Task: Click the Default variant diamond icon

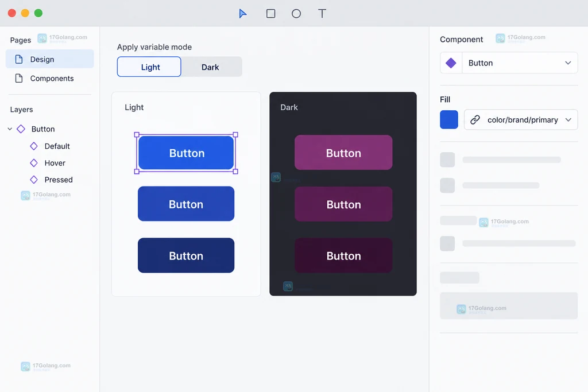Action: click(x=34, y=146)
